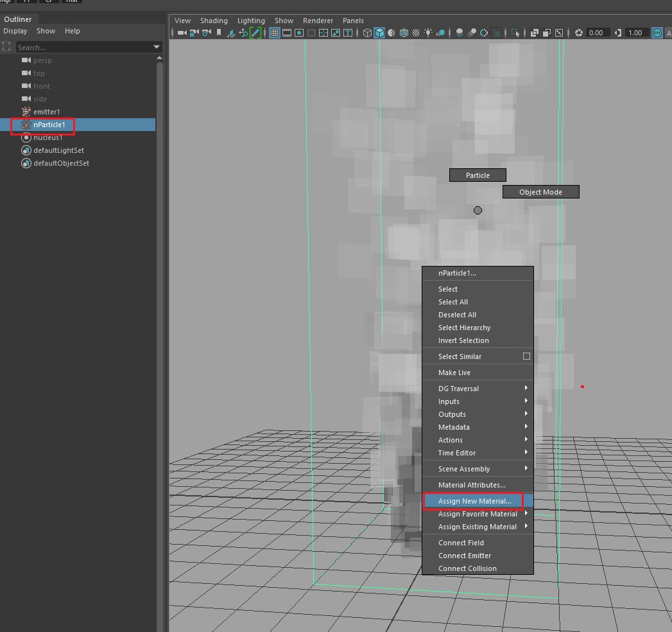Screen dimensions: 672x632
Task: Toggle the viewport Grid display icon
Action: tap(275, 33)
